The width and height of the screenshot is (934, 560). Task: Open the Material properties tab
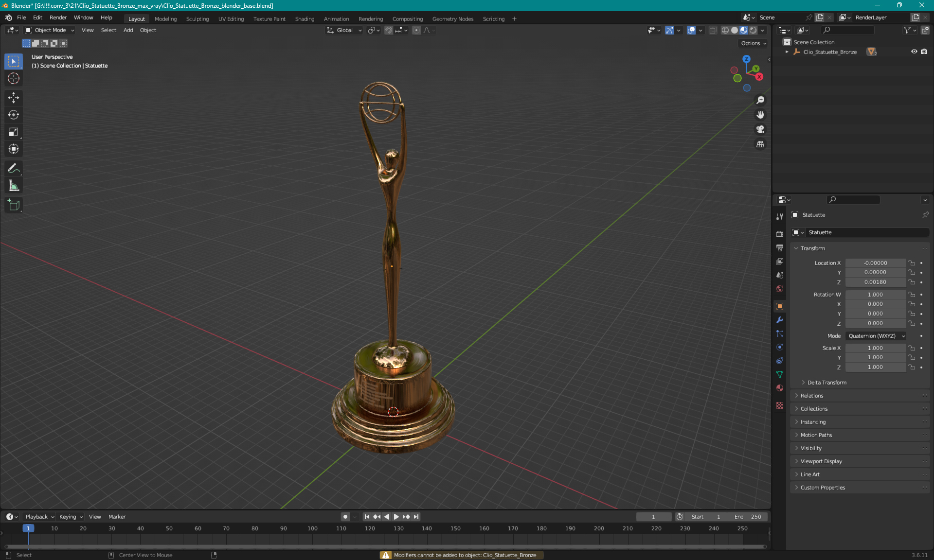[x=780, y=388]
